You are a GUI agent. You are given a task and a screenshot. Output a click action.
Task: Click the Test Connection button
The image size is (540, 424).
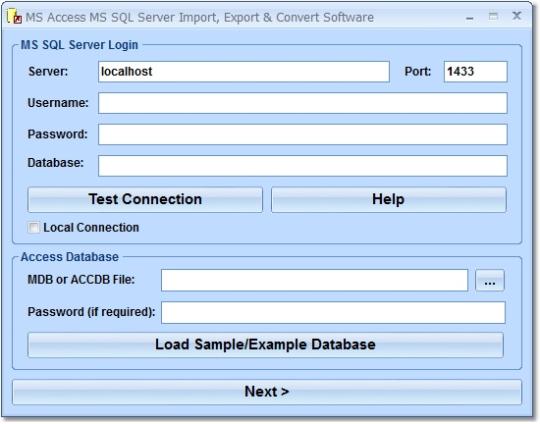click(145, 200)
